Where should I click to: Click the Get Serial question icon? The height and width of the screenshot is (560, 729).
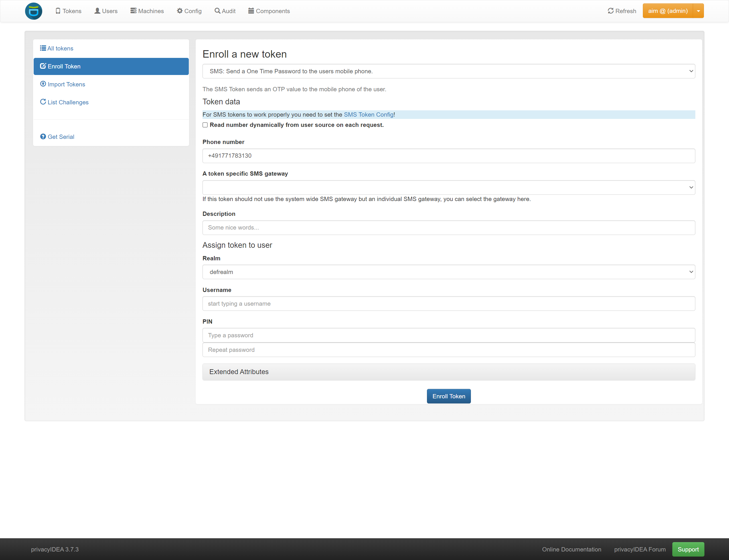43,137
